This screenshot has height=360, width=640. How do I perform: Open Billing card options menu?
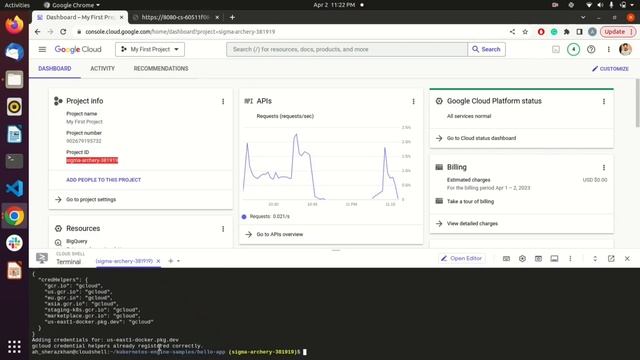(604, 167)
